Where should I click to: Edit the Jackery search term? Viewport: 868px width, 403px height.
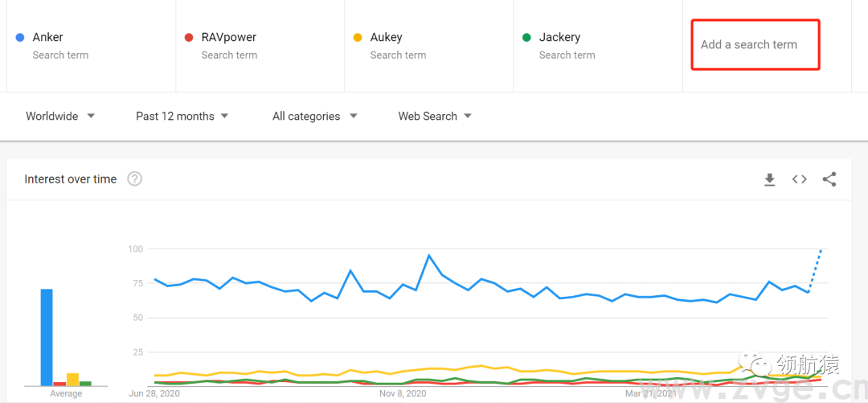coord(559,38)
